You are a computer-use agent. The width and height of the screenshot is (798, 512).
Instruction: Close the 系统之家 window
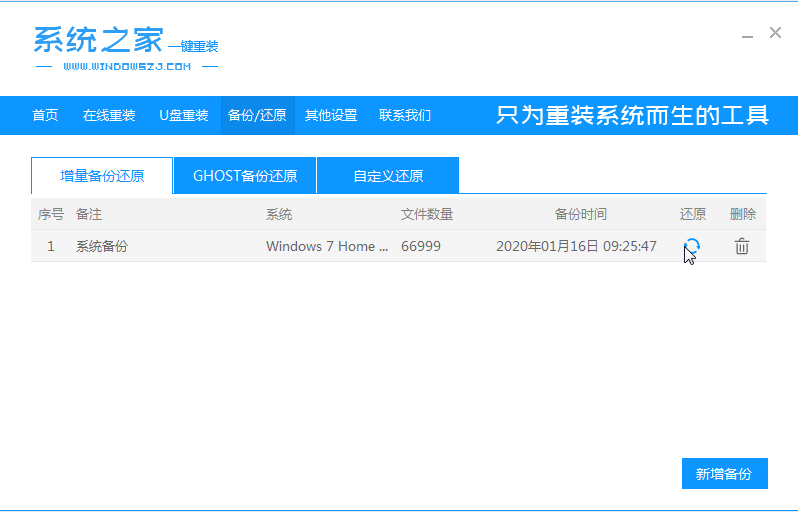(x=775, y=33)
